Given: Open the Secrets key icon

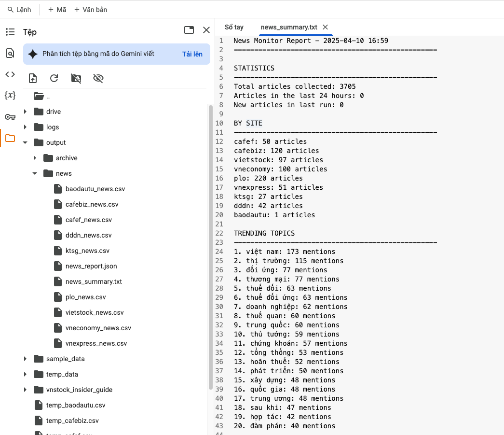Looking at the screenshot, I should pyautogui.click(x=10, y=117).
